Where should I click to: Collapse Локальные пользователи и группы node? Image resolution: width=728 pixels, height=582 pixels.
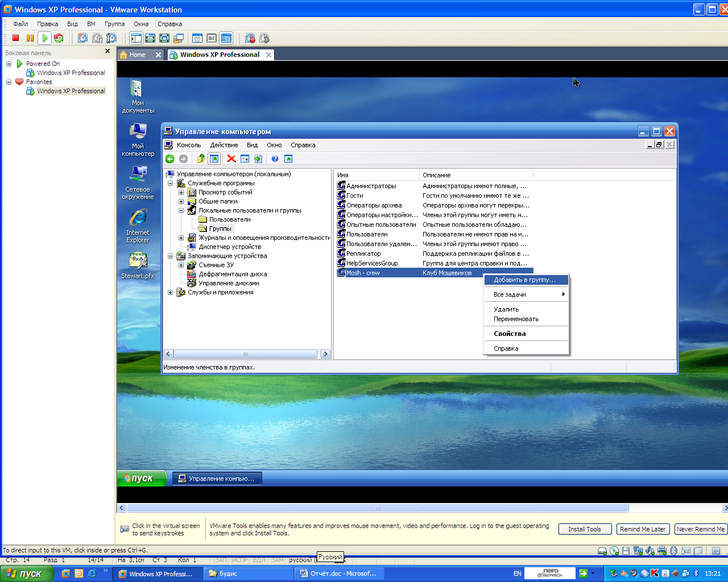pyautogui.click(x=181, y=210)
